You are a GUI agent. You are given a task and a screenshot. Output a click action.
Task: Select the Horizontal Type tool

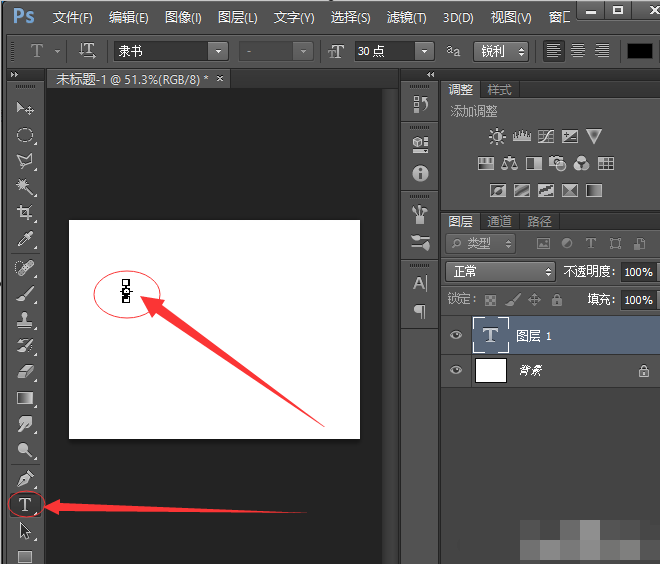(x=25, y=505)
